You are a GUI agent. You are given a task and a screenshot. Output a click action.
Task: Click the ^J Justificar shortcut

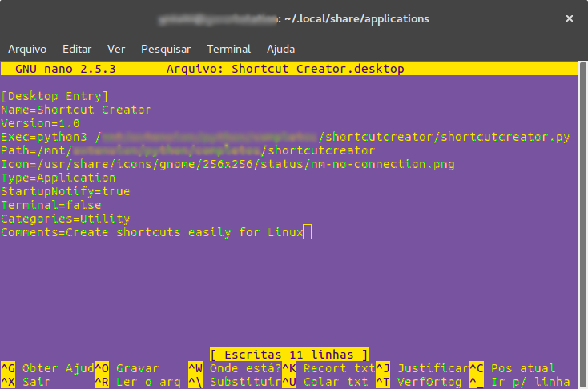422,368
